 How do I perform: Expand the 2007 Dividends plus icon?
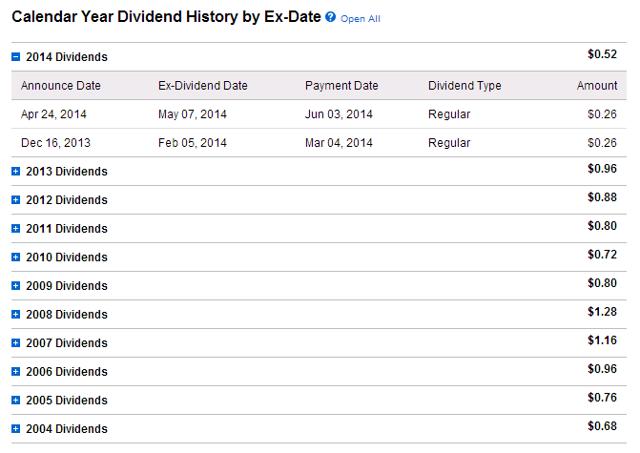[16, 343]
